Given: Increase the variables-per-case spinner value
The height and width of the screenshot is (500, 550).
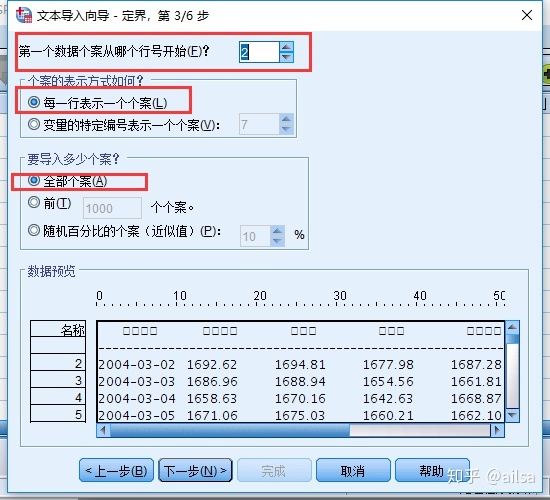Looking at the screenshot, I should coord(287,119).
